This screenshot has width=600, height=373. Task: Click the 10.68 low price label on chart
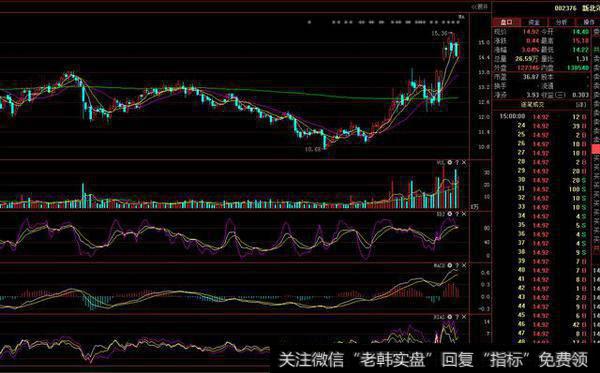[x=313, y=150]
